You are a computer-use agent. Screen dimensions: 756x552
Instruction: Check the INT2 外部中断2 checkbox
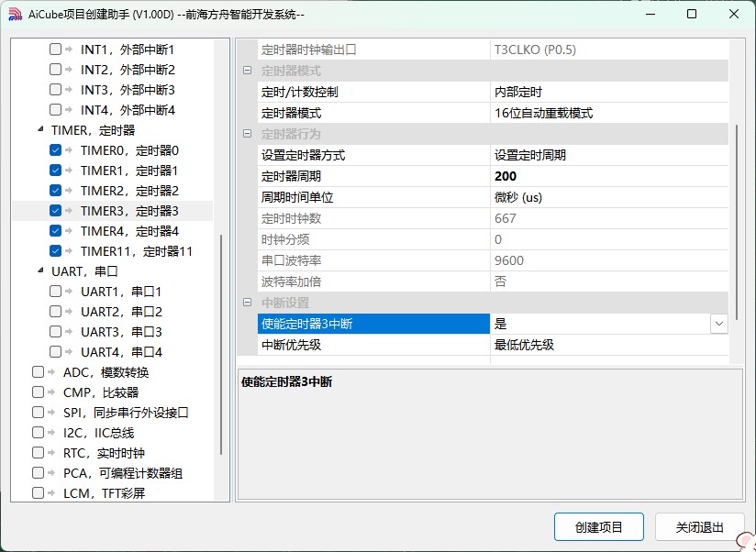click(x=55, y=70)
